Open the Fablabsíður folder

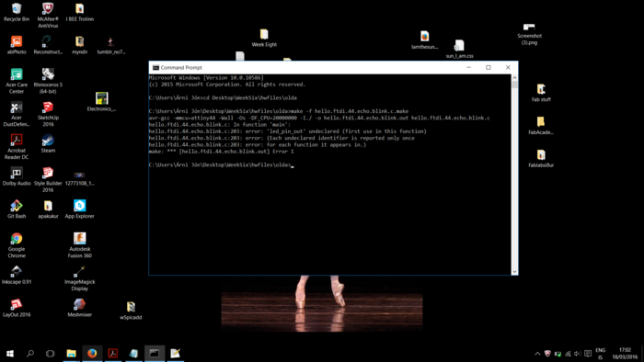[x=541, y=158]
